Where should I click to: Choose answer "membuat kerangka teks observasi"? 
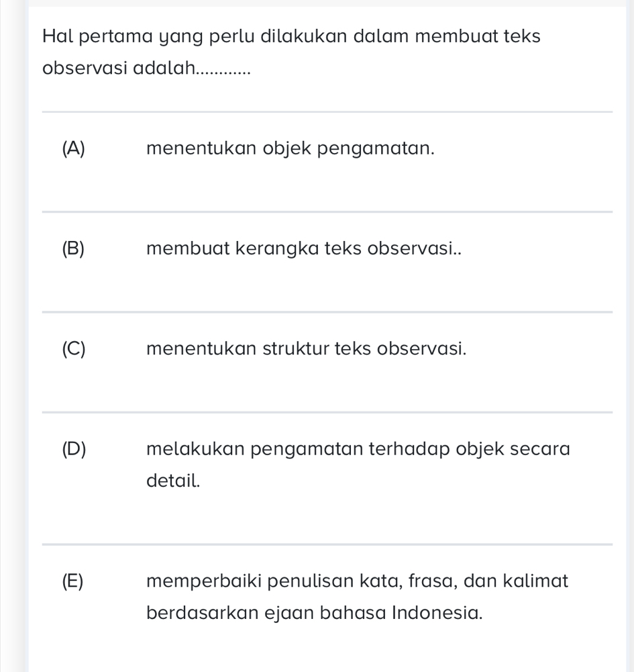pyautogui.click(x=304, y=248)
